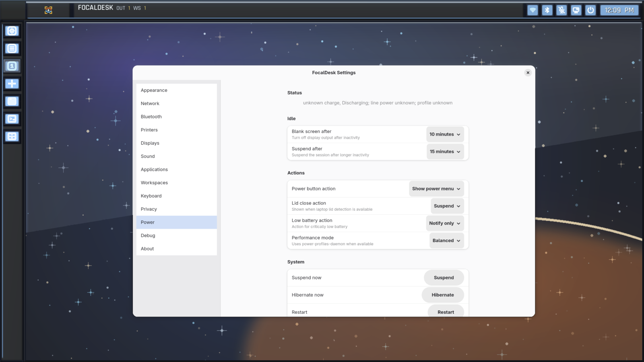Image resolution: width=644 pixels, height=362 pixels.
Task: Open the Lid close action dropdown
Action: click(x=447, y=206)
